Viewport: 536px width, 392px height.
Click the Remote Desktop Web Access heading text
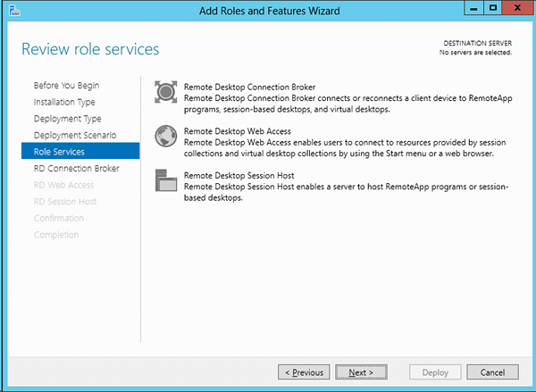point(238,131)
